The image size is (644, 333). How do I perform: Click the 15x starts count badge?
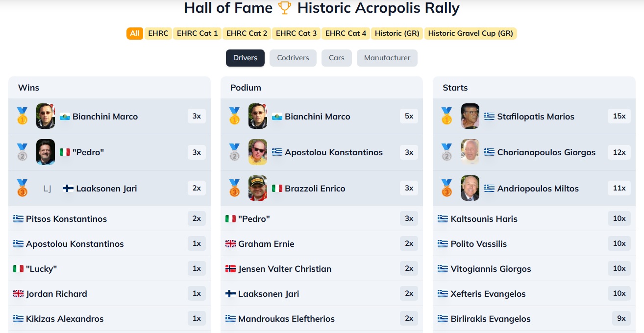tap(619, 116)
